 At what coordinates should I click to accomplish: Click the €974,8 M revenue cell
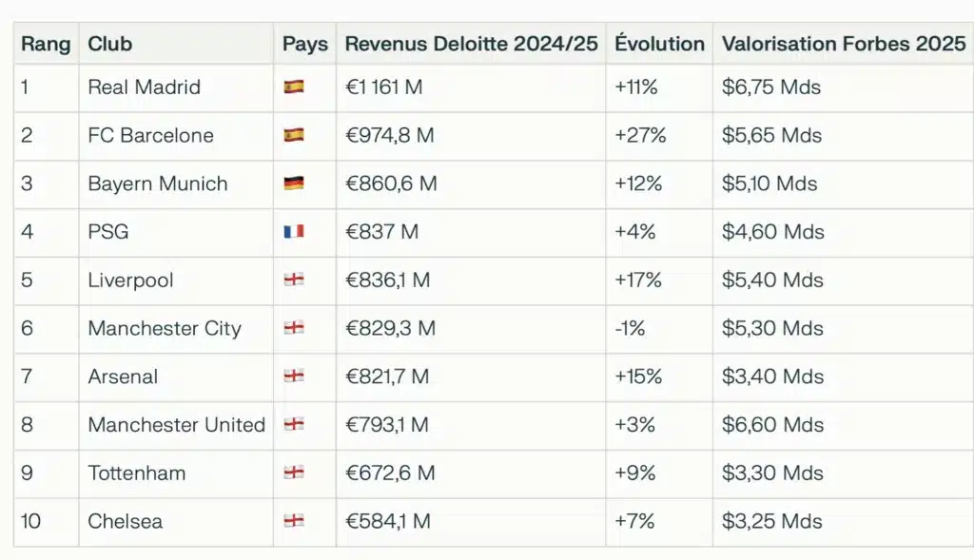(x=389, y=135)
